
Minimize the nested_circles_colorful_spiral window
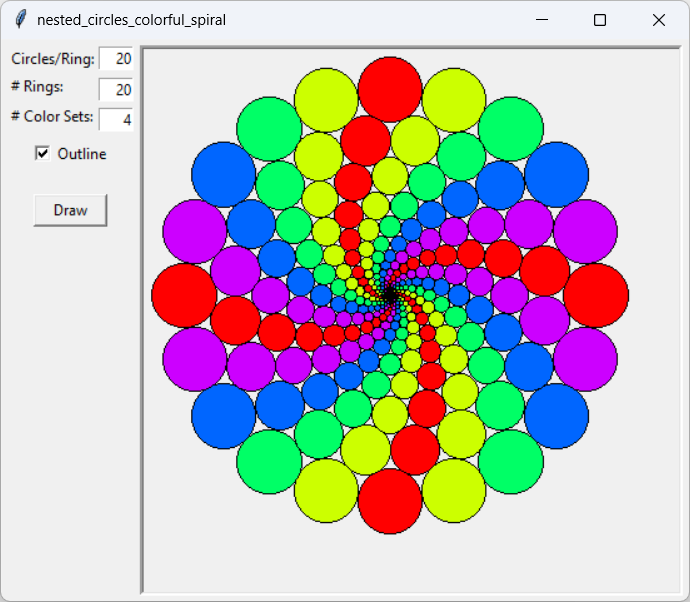(542, 20)
